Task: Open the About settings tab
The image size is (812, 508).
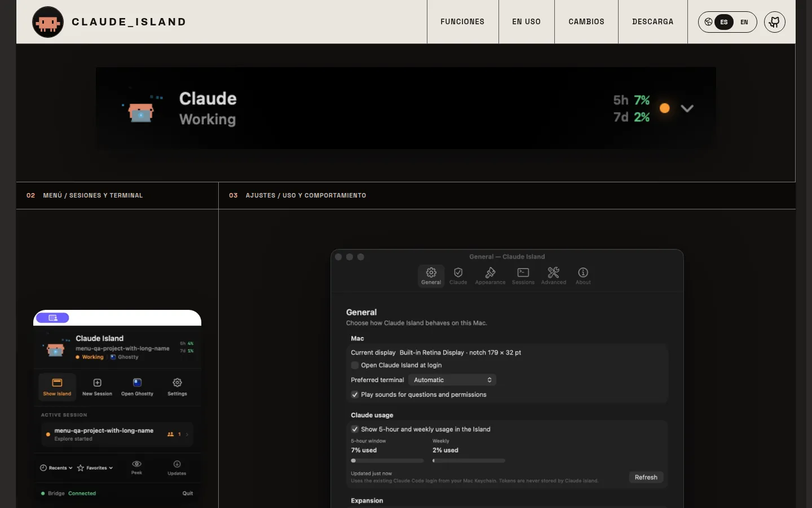Action: [583, 276]
